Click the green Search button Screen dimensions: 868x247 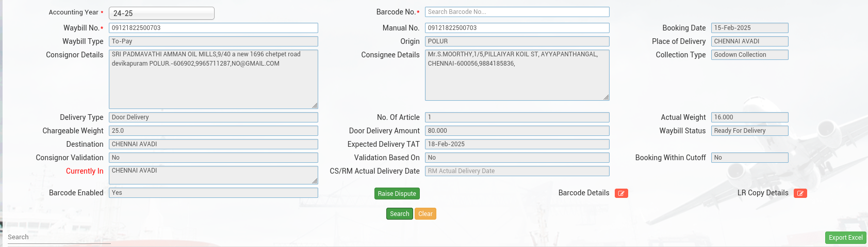[x=399, y=214]
